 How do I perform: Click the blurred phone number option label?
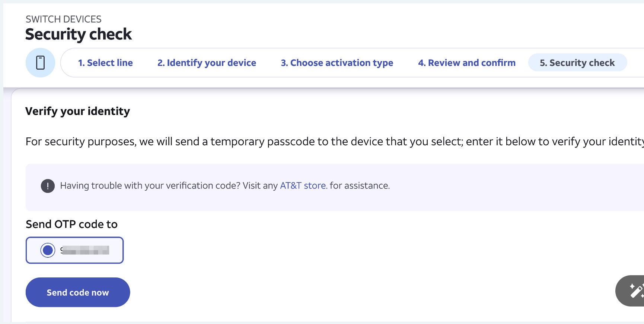coord(85,250)
